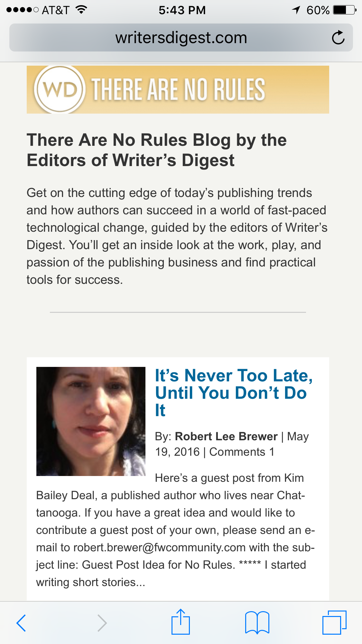The height and width of the screenshot is (644, 362).
Task: Tap the Wi-Fi status icon
Action: 81,10
